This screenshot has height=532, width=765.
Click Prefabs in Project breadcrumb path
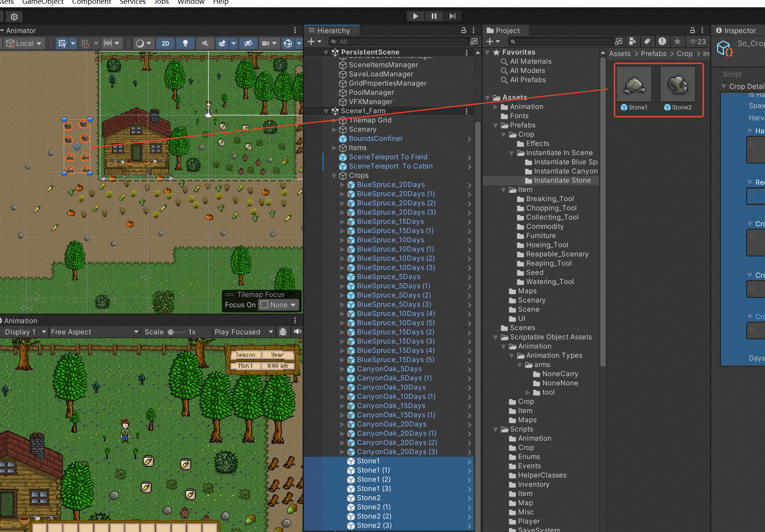point(653,54)
